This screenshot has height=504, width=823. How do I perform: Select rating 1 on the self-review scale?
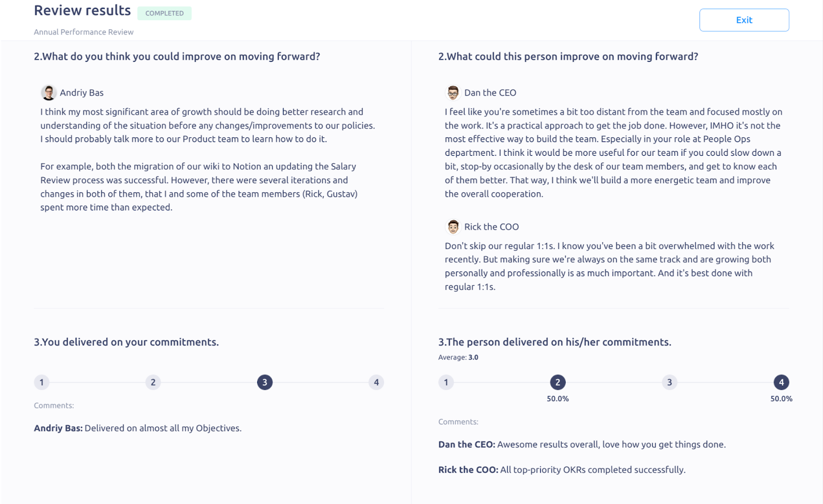pos(41,382)
